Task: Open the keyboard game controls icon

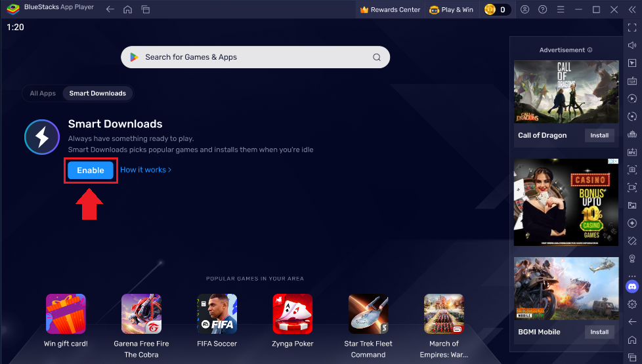Action: (x=632, y=81)
